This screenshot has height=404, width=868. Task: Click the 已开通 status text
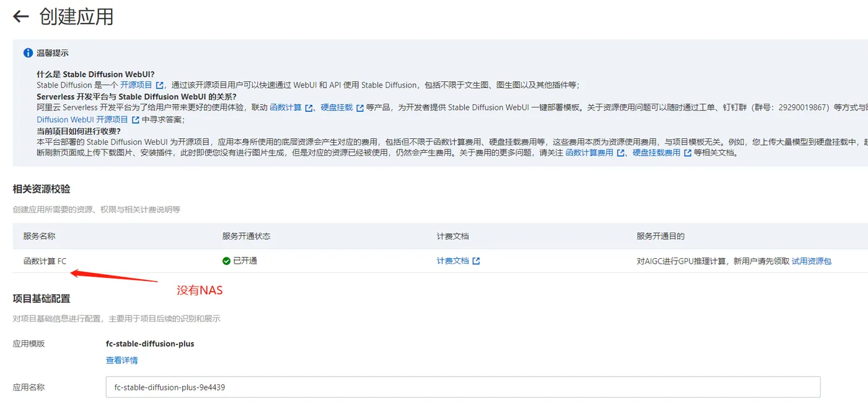pos(245,261)
